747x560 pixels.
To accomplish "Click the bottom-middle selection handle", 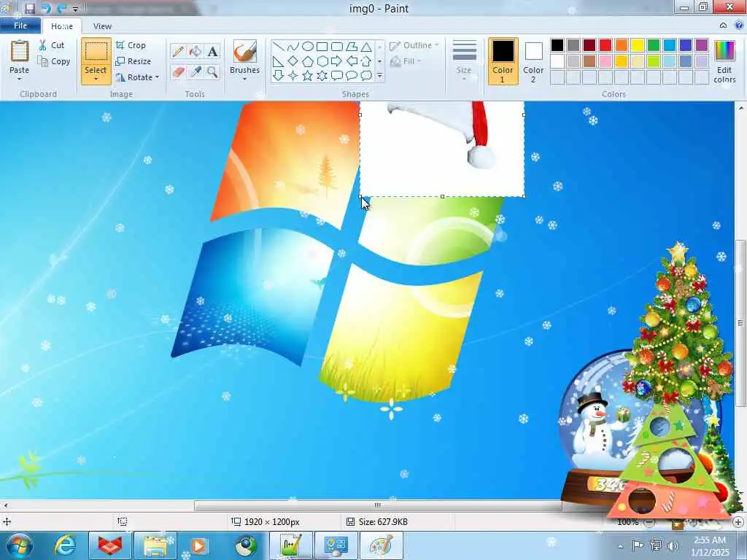I will click(x=443, y=197).
